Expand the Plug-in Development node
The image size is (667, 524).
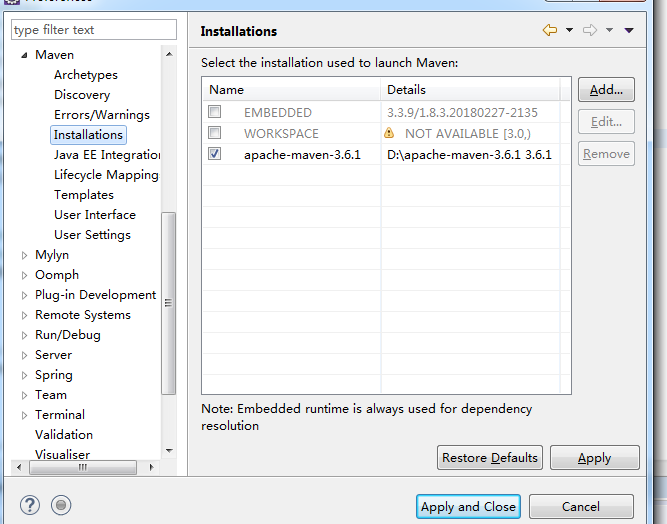tap(25, 295)
